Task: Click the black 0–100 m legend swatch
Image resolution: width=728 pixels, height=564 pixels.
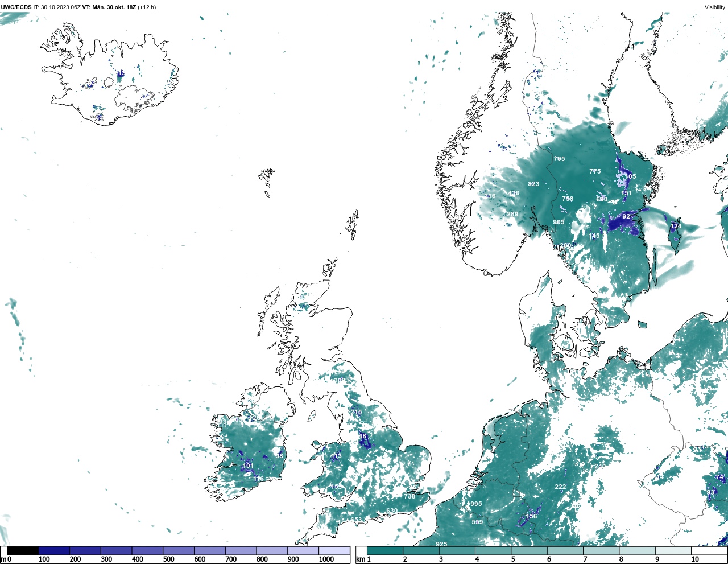Action: click(x=23, y=551)
